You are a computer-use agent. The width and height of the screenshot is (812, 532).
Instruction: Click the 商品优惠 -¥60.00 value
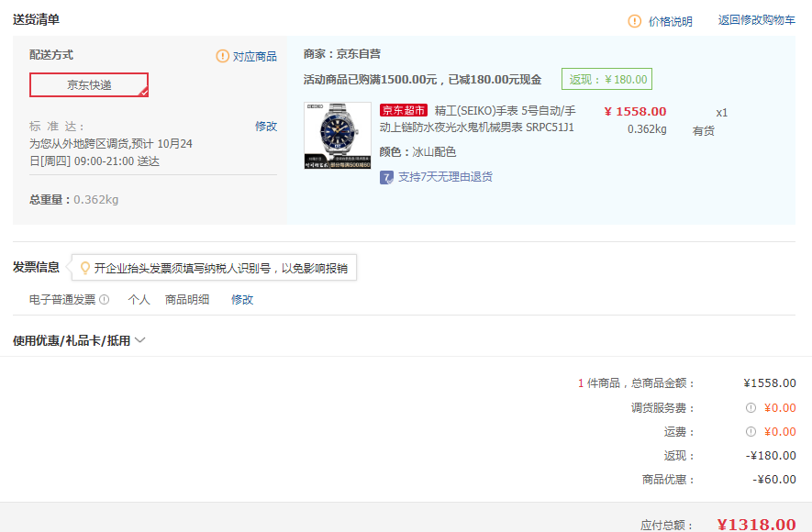point(774,479)
